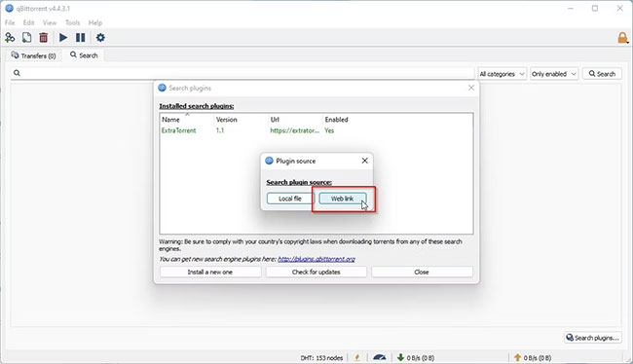Expand the All categories dropdown
633x364 pixels.
click(x=502, y=74)
